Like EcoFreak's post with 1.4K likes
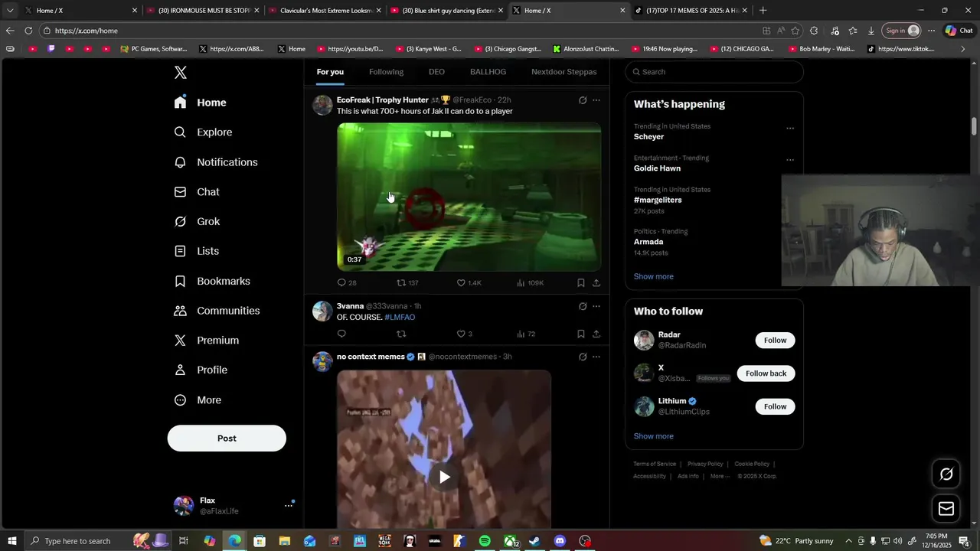 (469, 283)
